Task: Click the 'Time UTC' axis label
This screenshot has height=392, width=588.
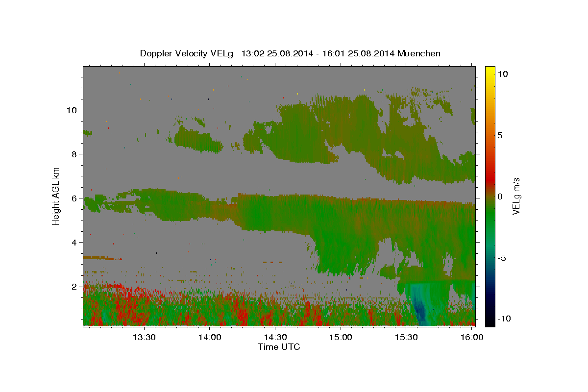Action: coord(279,347)
